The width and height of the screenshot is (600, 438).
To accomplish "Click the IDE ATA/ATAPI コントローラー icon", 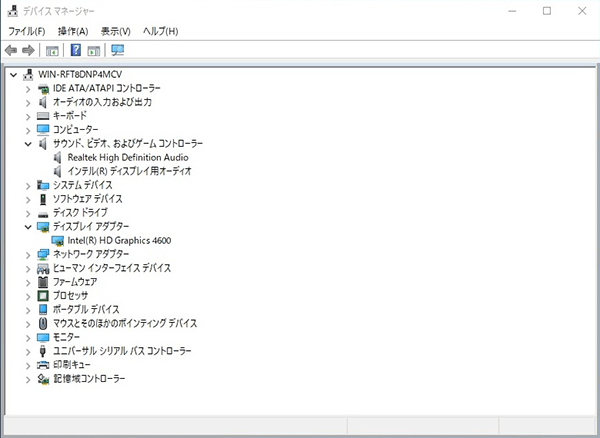I will (43, 89).
